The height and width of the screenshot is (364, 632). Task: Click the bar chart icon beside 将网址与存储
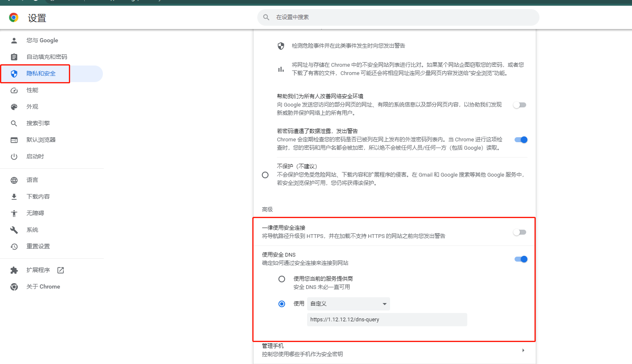tap(281, 69)
